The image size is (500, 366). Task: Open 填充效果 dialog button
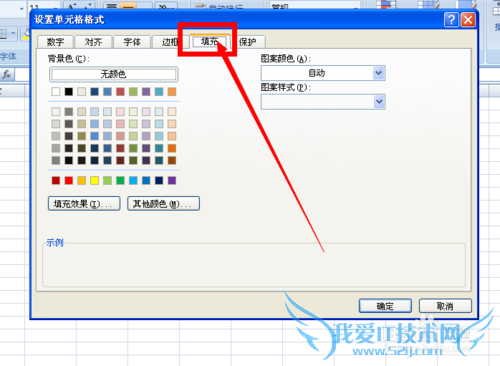(x=84, y=204)
